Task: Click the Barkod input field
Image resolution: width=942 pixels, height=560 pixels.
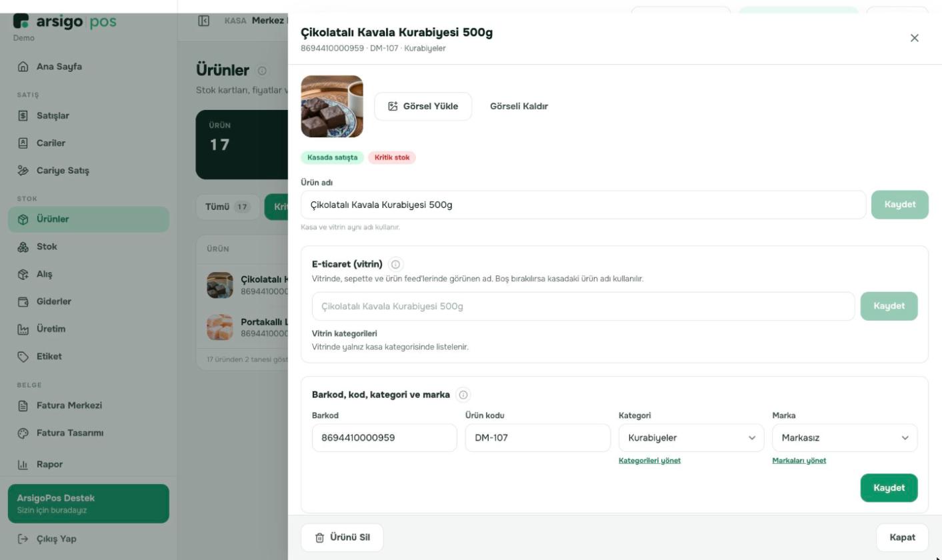Action: pyautogui.click(x=385, y=438)
